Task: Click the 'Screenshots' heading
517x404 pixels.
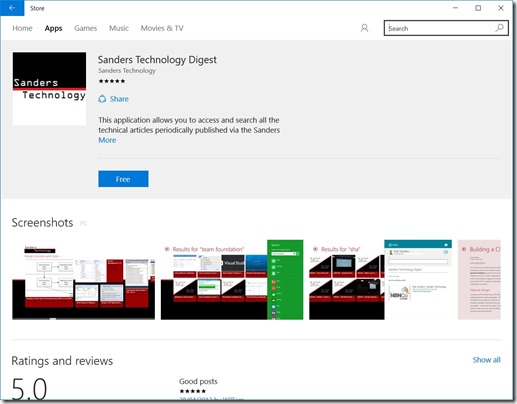Action: click(x=42, y=222)
